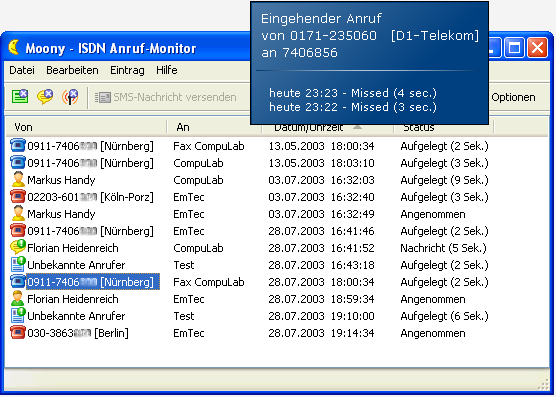This screenshot has height=397, width=556.
Task: Click green person icon of Florian Heidenreich 18:59:34 row
Action: click(x=18, y=299)
